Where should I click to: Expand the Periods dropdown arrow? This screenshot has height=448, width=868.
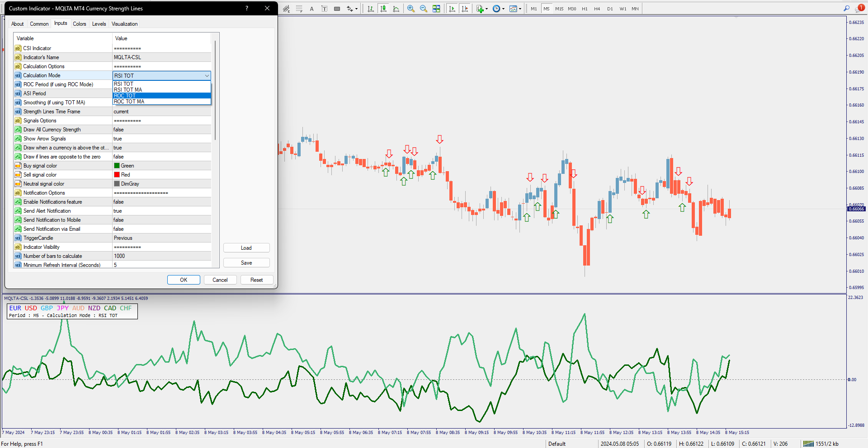pyautogui.click(x=503, y=9)
